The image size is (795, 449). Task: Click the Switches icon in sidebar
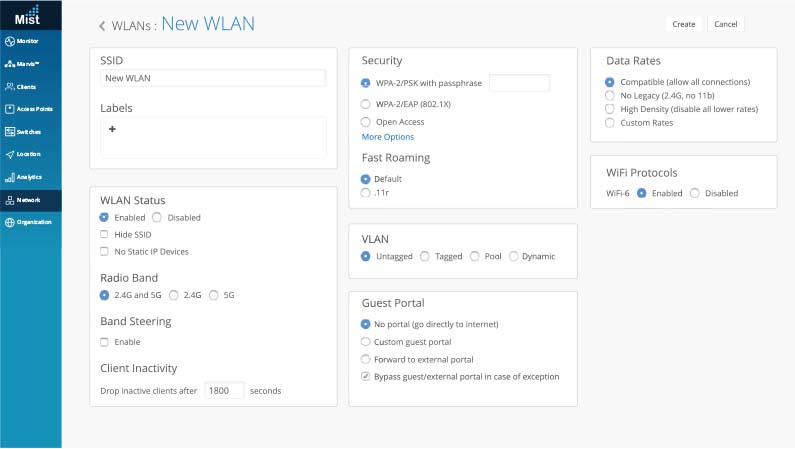pos(9,132)
